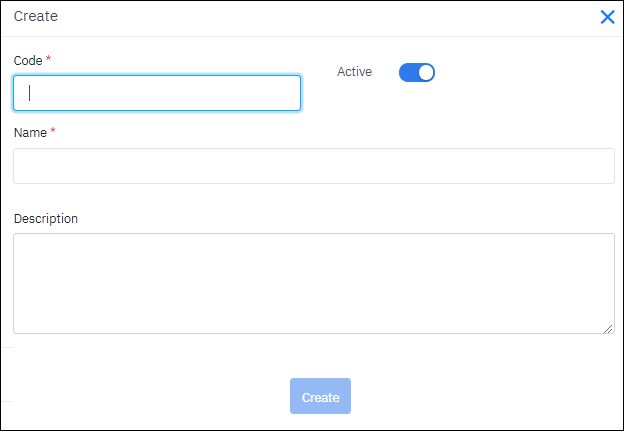The image size is (624, 431).
Task: Place cursor at the text caret in Code
Action: point(31,93)
